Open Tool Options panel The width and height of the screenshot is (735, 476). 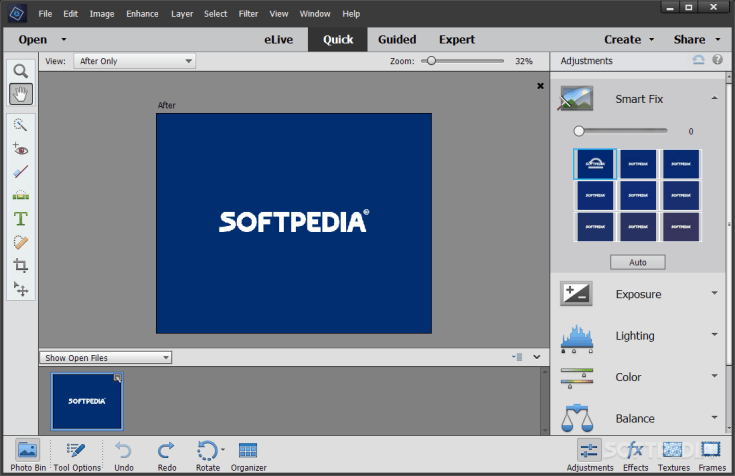tap(77, 455)
